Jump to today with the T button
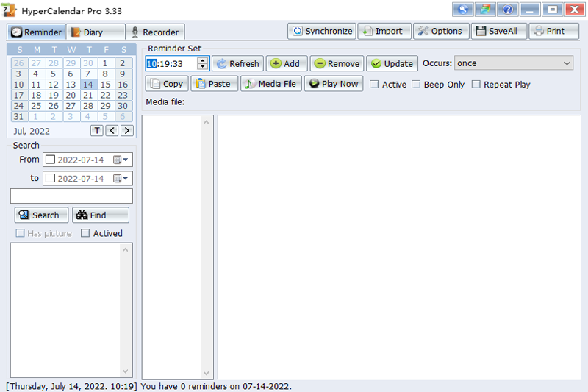This screenshot has width=588, height=392. click(97, 130)
